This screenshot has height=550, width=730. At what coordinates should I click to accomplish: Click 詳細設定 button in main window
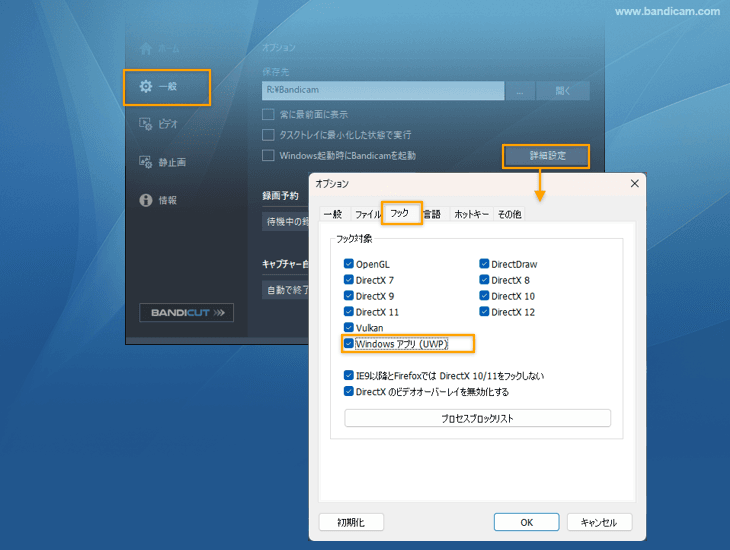547,156
